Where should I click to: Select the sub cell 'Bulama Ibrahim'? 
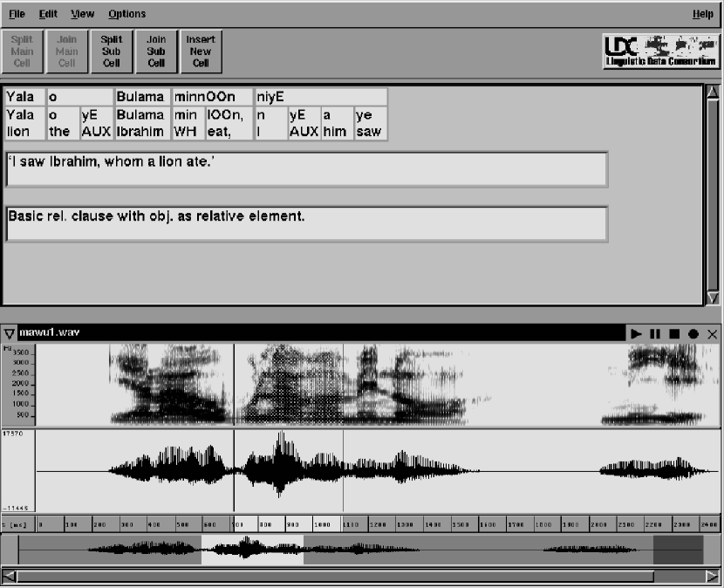[143, 123]
